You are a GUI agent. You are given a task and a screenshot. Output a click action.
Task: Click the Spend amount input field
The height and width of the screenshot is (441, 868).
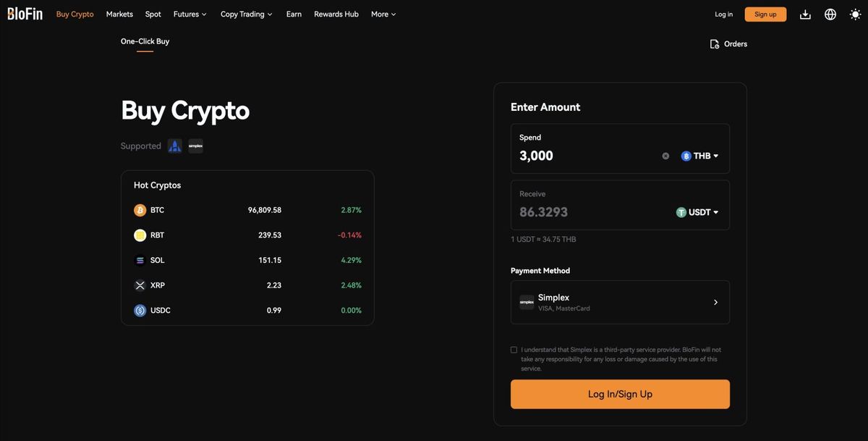click(586, 156)
